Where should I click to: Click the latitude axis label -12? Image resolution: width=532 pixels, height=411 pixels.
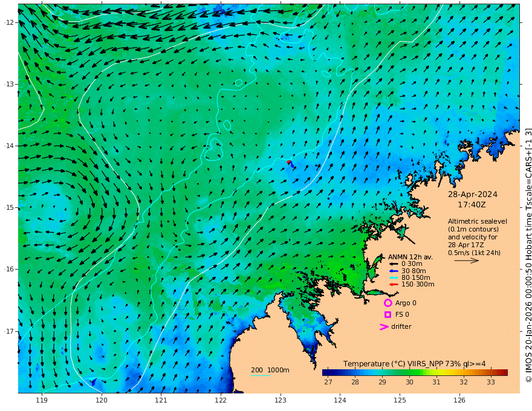(9, 22)
